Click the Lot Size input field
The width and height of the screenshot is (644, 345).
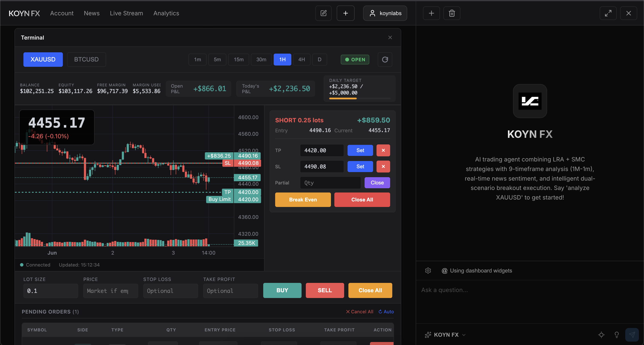click(x=51, y=291)
